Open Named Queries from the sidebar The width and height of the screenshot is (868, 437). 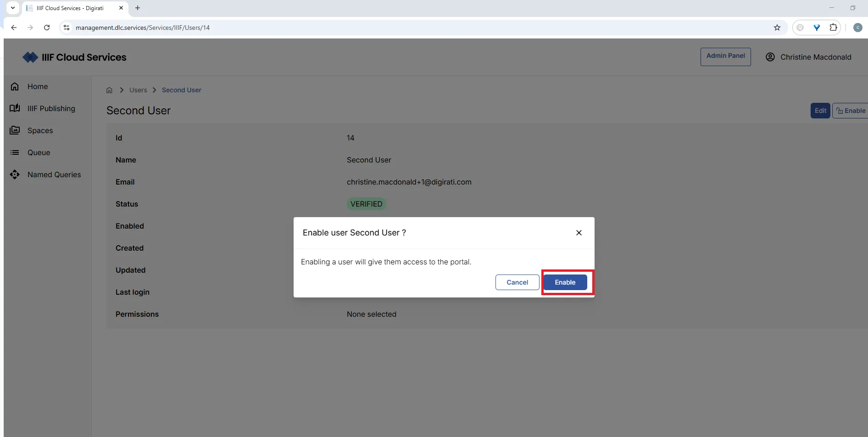pyautogui.click(x=54, y=174)
